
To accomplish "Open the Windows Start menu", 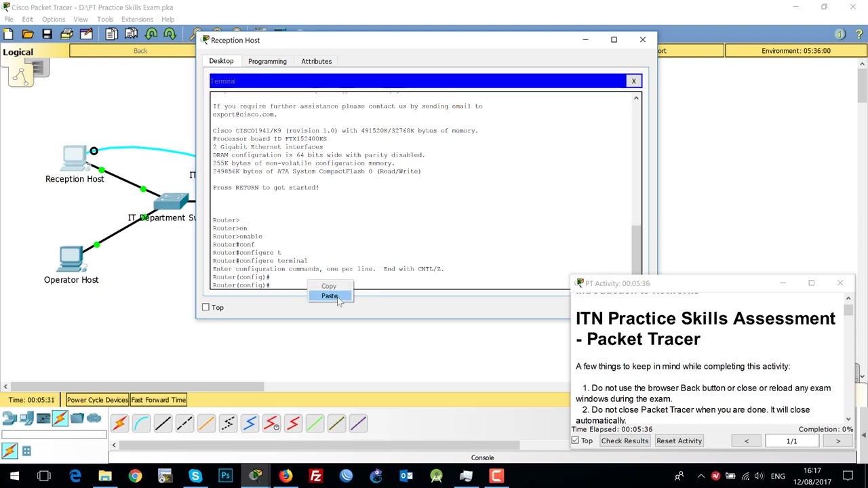I will 14,476.
